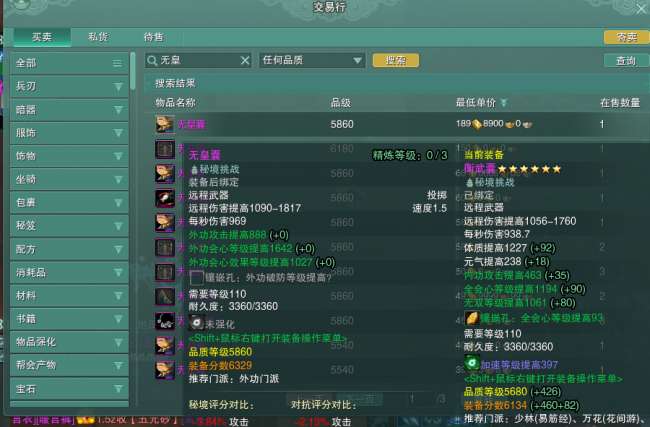Switch to the 待售 tab
This screenshot has width=650, height=427.
coord(154,37)
